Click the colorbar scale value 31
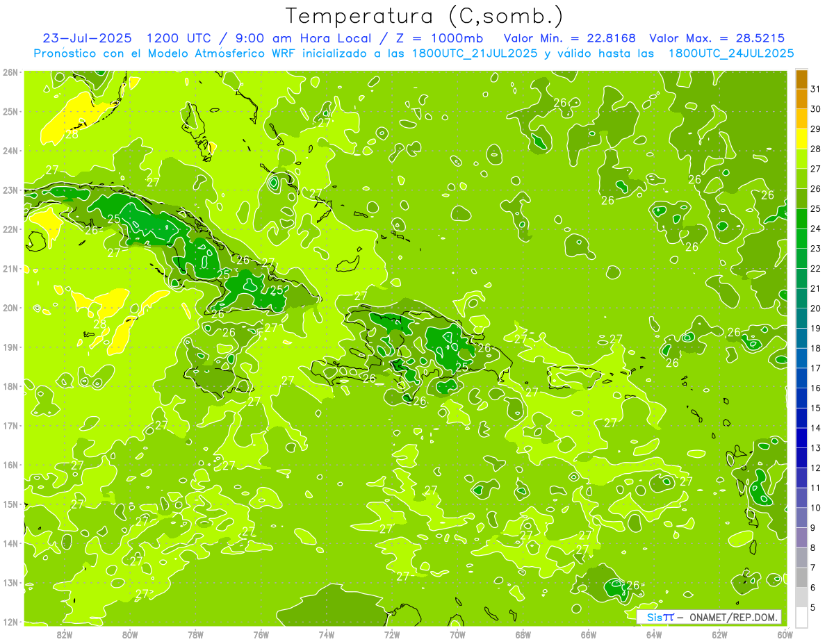The image size is (834, 644). 816,89
